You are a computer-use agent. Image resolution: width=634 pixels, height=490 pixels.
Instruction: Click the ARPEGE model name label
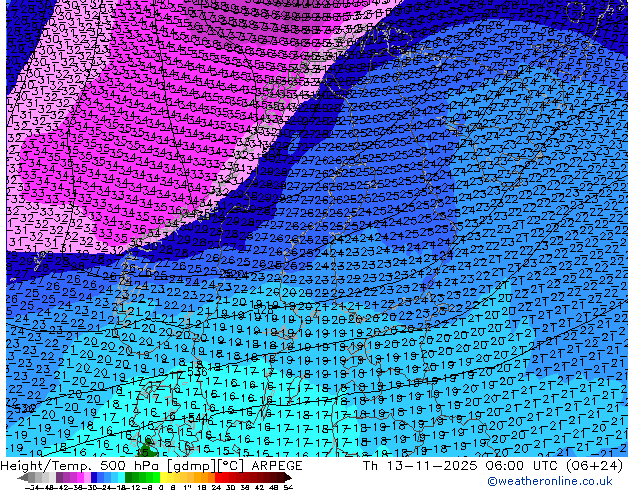pos(277,466)
